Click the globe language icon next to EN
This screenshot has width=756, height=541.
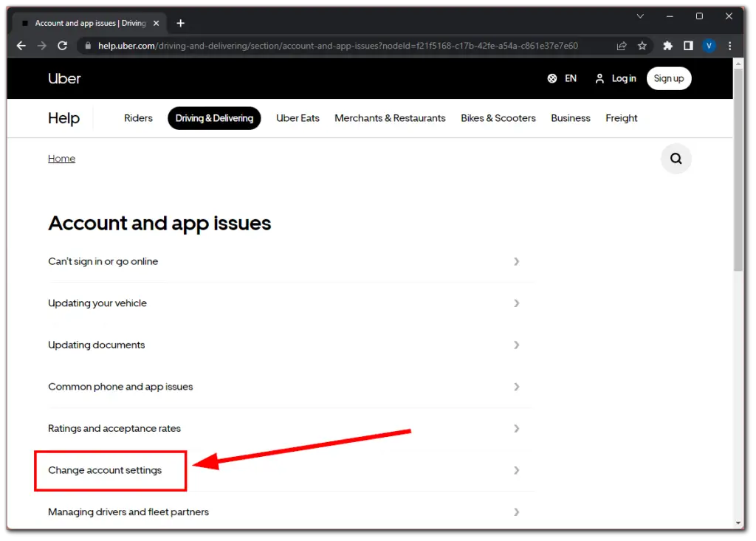click(x=552, y=78)
